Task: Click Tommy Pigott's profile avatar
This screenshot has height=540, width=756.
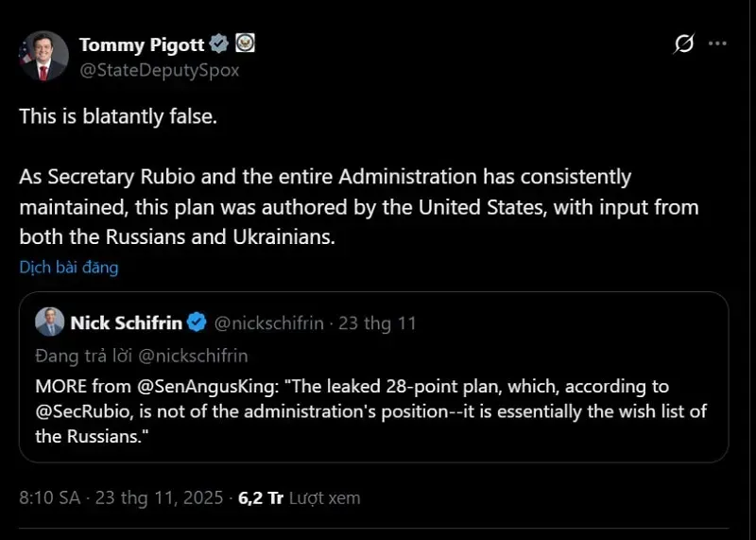Action: [44, 56]
